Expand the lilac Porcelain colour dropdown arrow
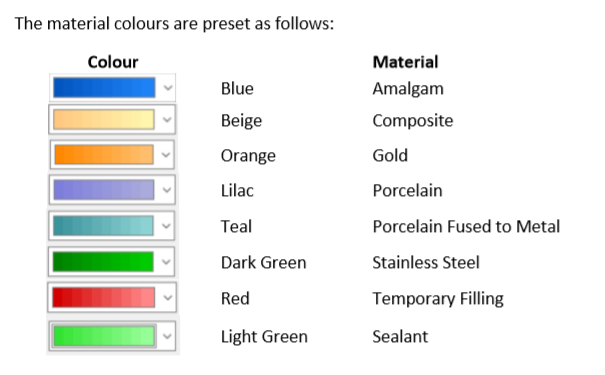Screen dimensions: 605x375 167,190
